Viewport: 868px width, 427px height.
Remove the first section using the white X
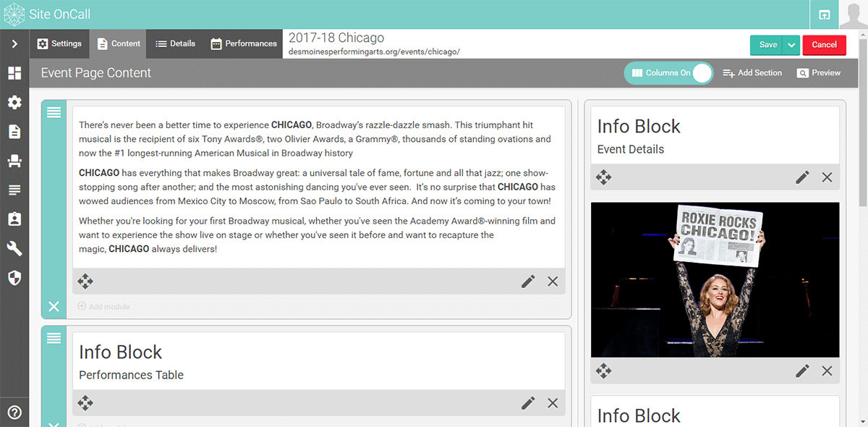[x=54, y=307]
